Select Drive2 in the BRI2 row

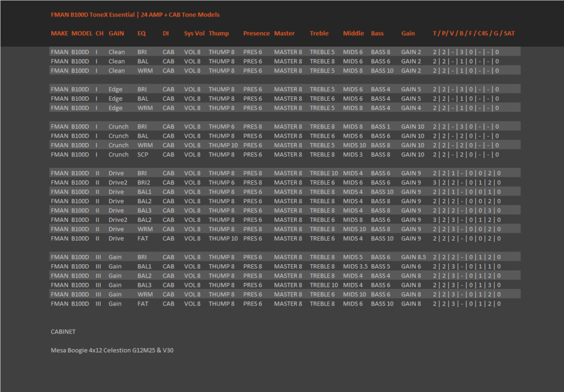118,183
